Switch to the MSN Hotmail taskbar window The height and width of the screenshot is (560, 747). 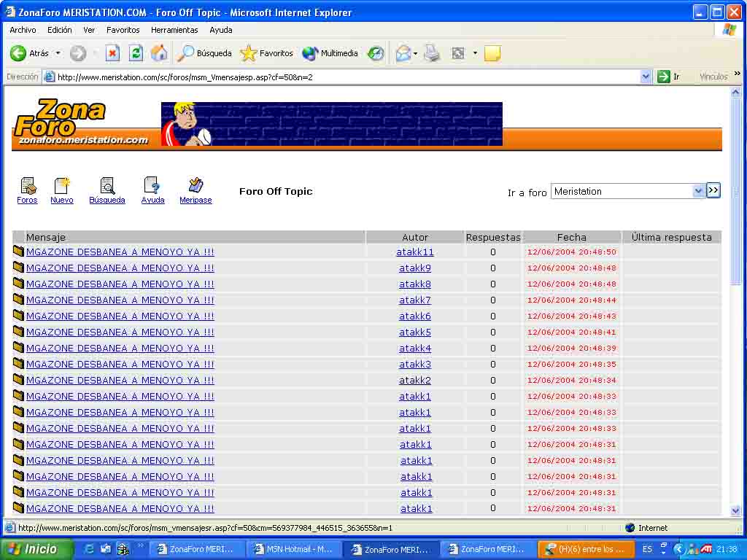(295, 549)
